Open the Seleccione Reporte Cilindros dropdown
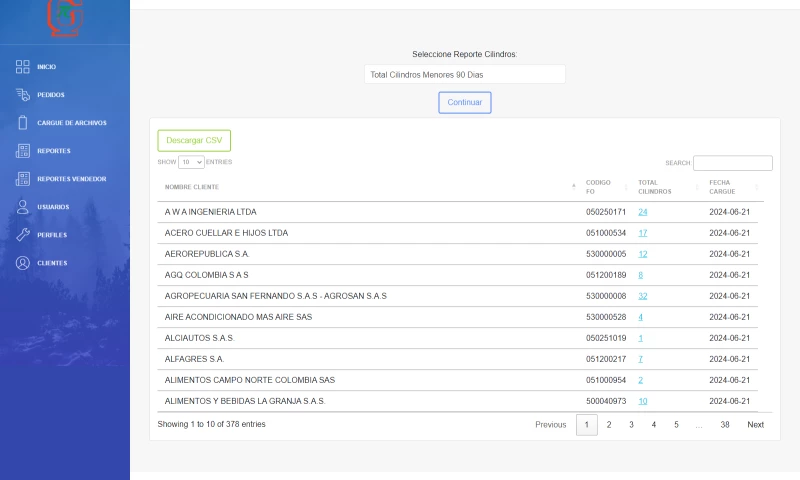This screenshot has width=800, height=480. pyautogui.click(x=464, y=75)
